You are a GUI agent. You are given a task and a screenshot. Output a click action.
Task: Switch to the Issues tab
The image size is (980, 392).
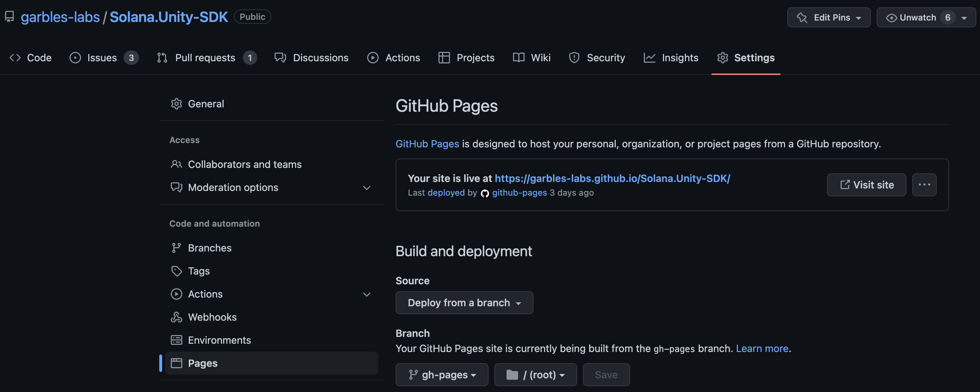point(104,58)
